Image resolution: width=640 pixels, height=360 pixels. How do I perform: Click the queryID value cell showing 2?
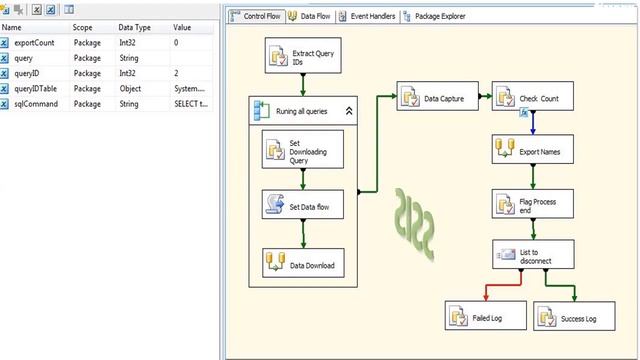(176, 73)
